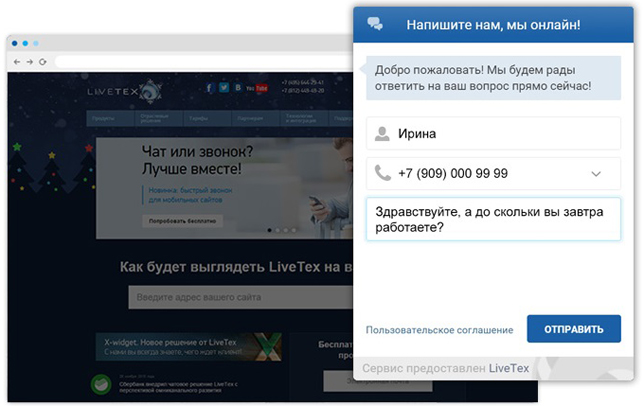Click the phone handset icon in the number field

tap(383, 173)
